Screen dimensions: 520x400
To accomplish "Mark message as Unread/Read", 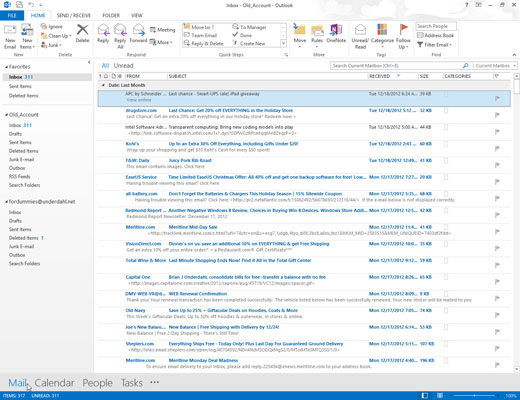I will pyautogui.click(x=360, y=36).
